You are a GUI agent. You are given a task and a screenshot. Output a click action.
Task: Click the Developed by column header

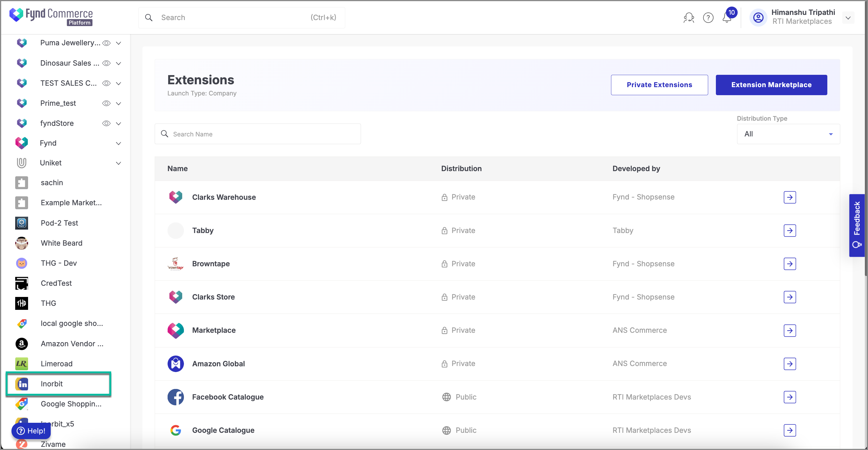636,169
